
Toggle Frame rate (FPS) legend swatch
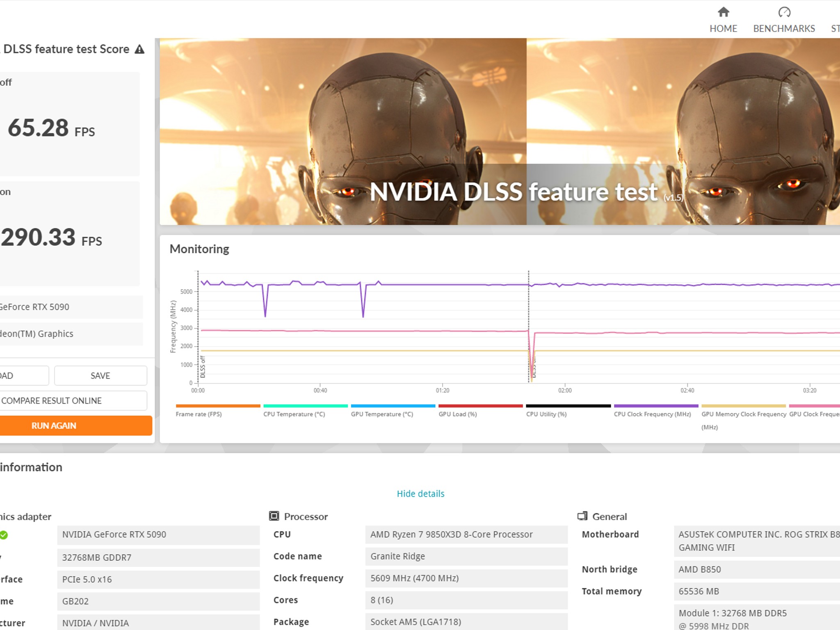click(x=218, y=406)
